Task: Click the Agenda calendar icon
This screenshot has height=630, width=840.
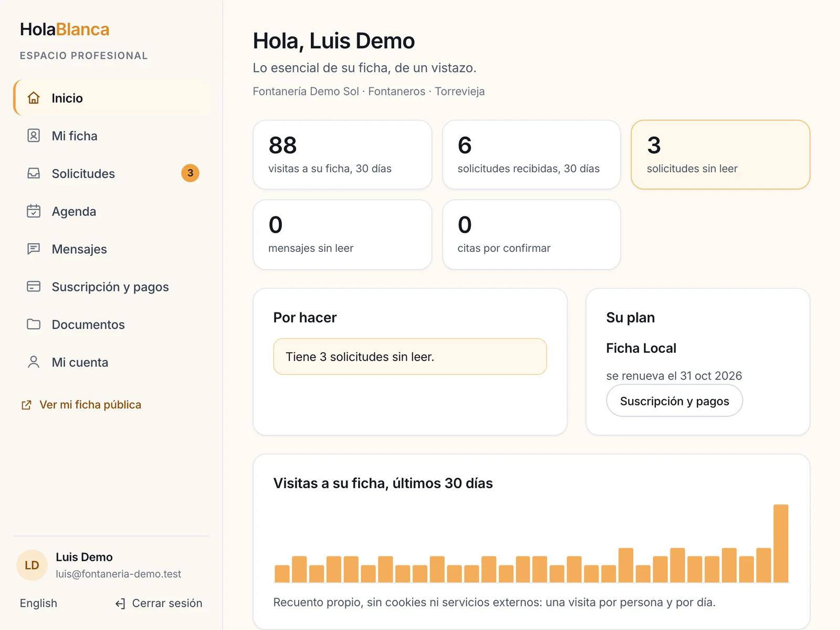Action: (x=34, y=211)
